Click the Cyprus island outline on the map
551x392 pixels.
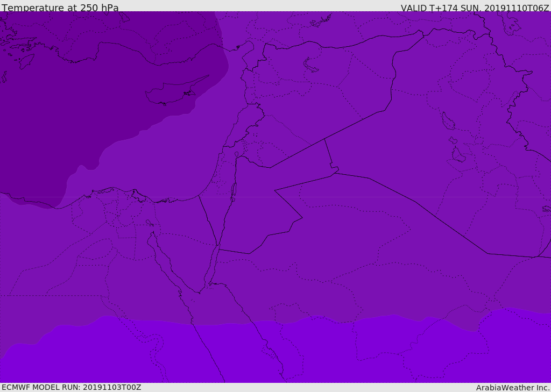click(176, 91)
